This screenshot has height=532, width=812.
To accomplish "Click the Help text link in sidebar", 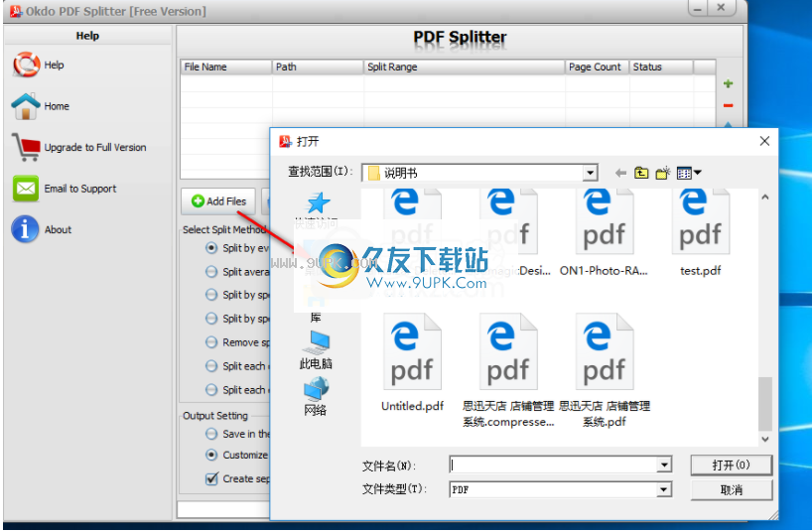I will [54, 66].
